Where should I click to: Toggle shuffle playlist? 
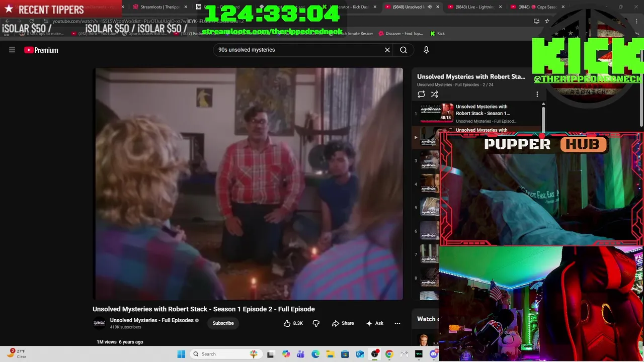(435, 94)
